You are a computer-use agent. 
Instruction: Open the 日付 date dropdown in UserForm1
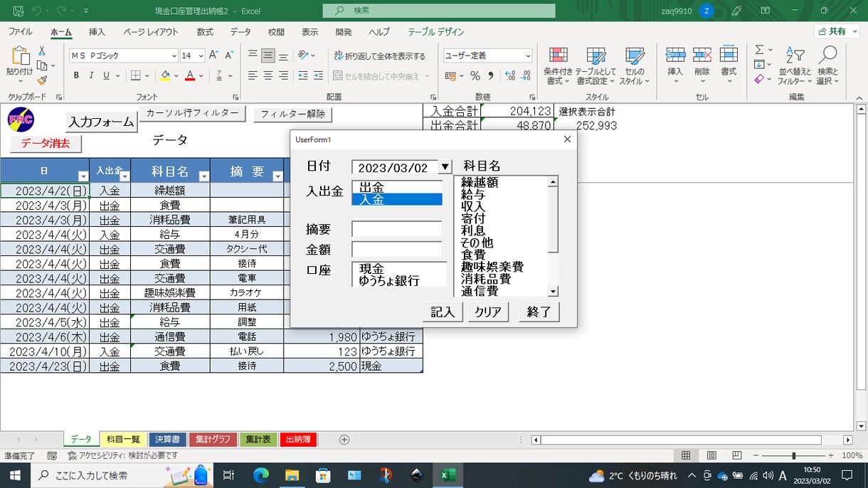445,167
